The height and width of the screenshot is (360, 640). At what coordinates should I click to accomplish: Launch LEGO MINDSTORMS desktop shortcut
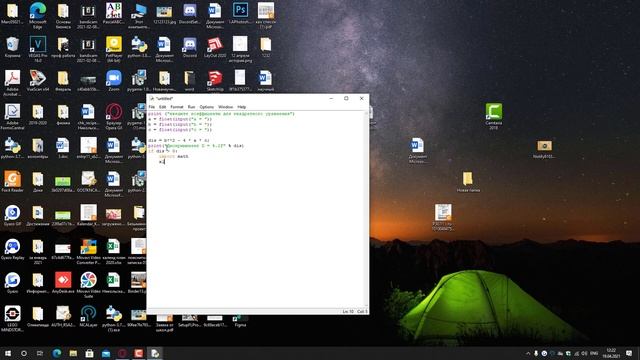point(12,318)
